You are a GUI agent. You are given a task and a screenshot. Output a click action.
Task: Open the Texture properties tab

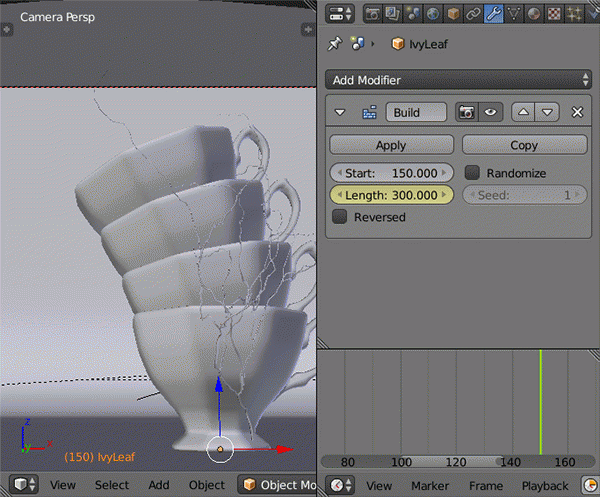coord(552,14)
